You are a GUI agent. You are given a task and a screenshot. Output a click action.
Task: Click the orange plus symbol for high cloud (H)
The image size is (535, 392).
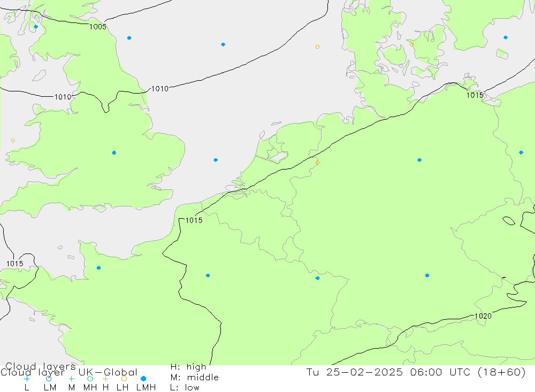[x=105, y=379]
